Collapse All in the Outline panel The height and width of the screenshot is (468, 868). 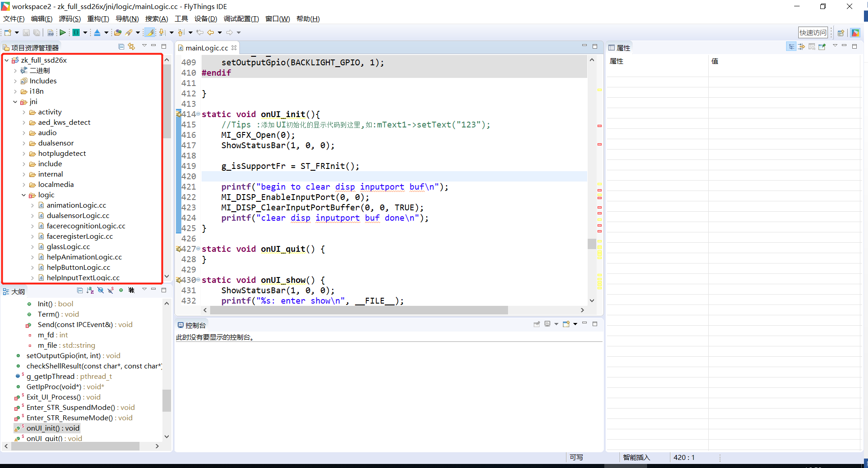[80, 291]
